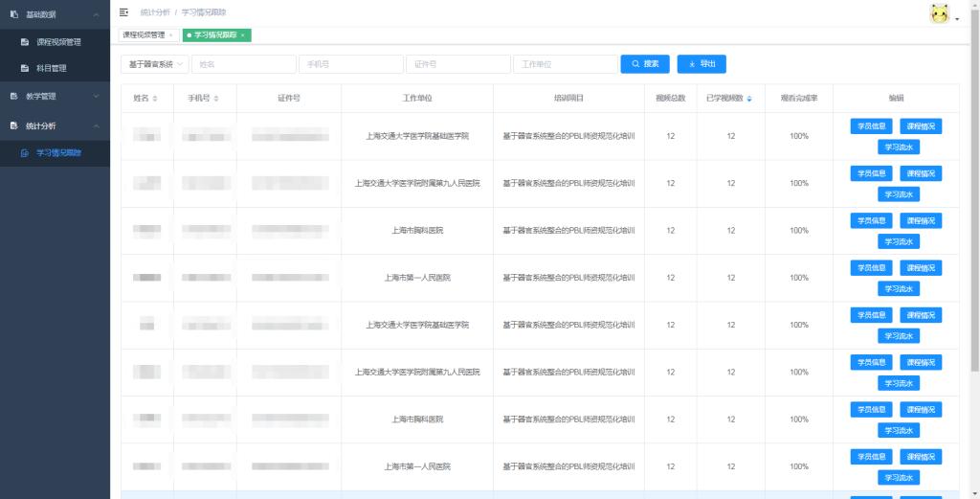This screenshot has width=980, height=499.
Task: Click the 导出 export button
Action: point(702,64)
